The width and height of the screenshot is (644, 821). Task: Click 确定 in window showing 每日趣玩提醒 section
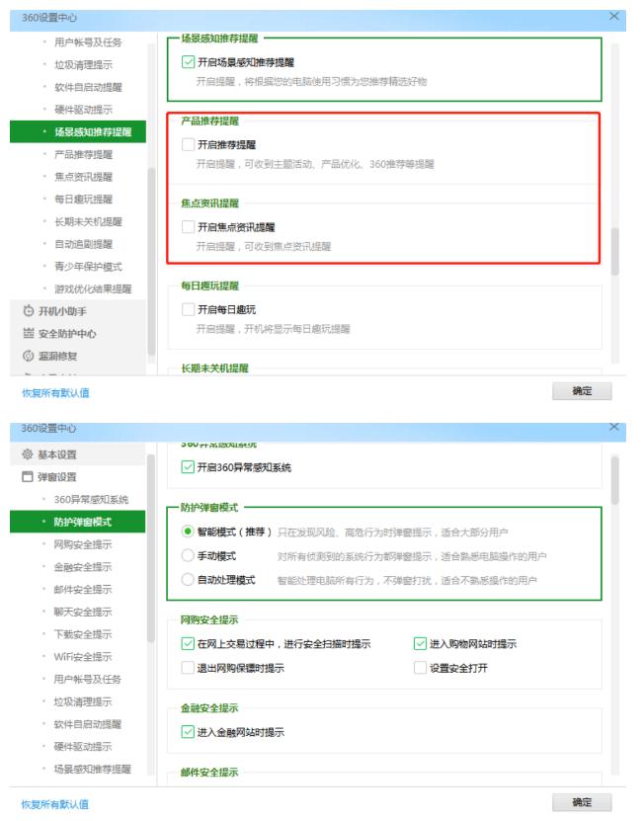[582, 390]
